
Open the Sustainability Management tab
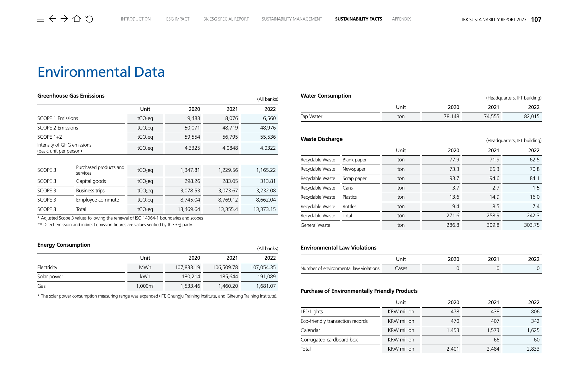coord(292,19)
